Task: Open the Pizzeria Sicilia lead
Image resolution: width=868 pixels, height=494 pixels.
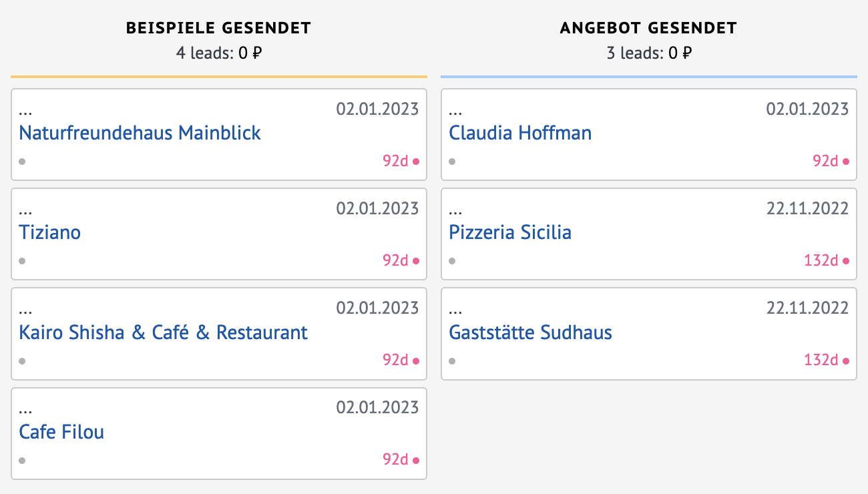Action: 510,232
